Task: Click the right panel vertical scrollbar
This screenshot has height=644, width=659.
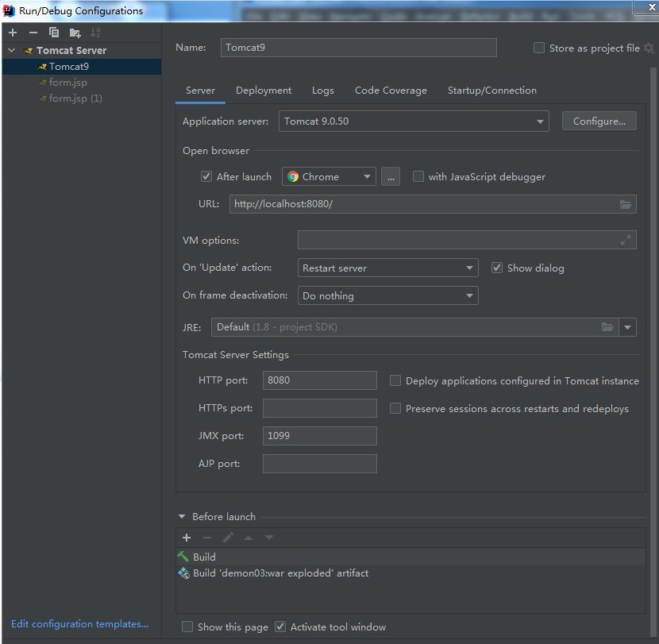Action: [x=653, y=353]
